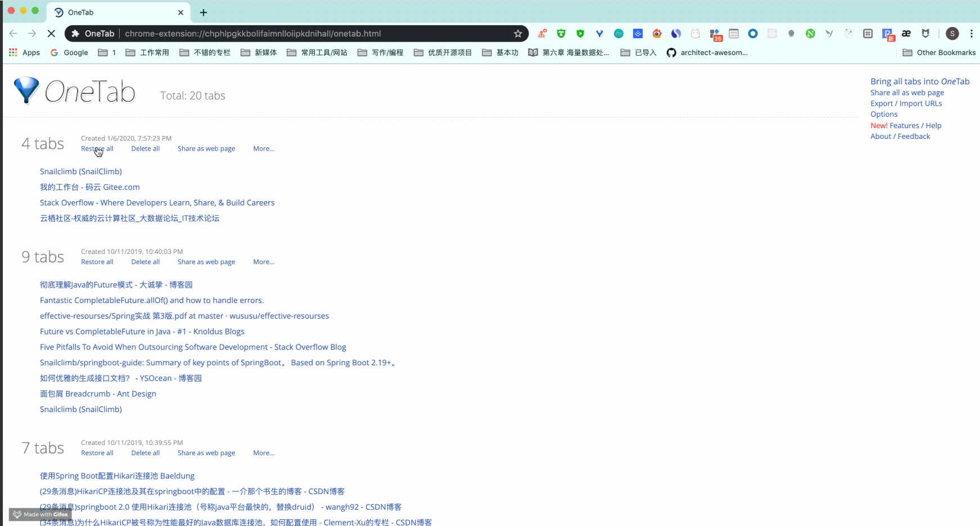Open the 写作/编程 bookmark folder
Screen dimensions: 980x526
[381, 53]
